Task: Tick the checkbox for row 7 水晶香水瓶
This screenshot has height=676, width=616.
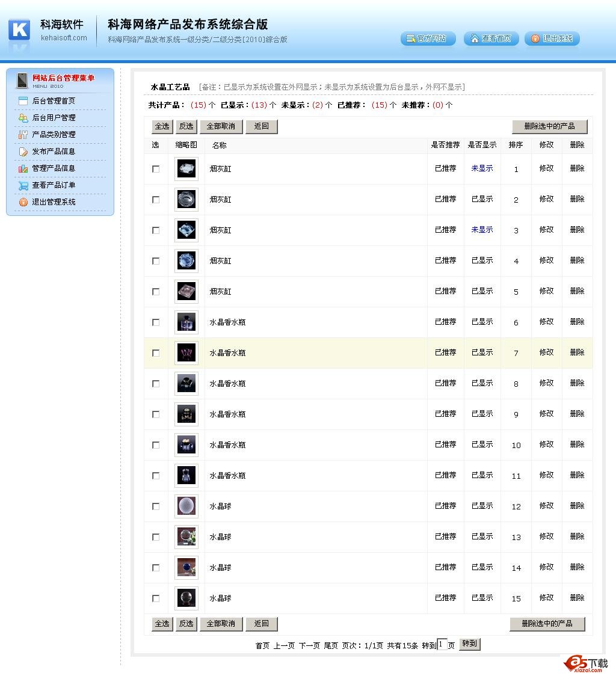Action: (x=156, y=353)
